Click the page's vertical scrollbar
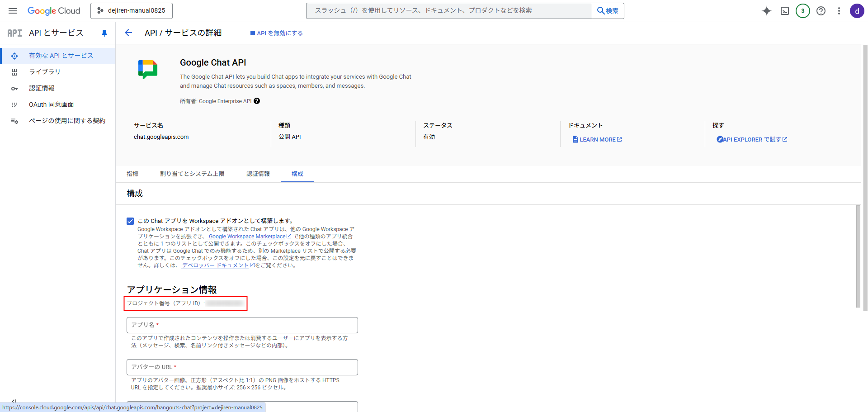Screen dimensions: 868x412 pos(858,256)
